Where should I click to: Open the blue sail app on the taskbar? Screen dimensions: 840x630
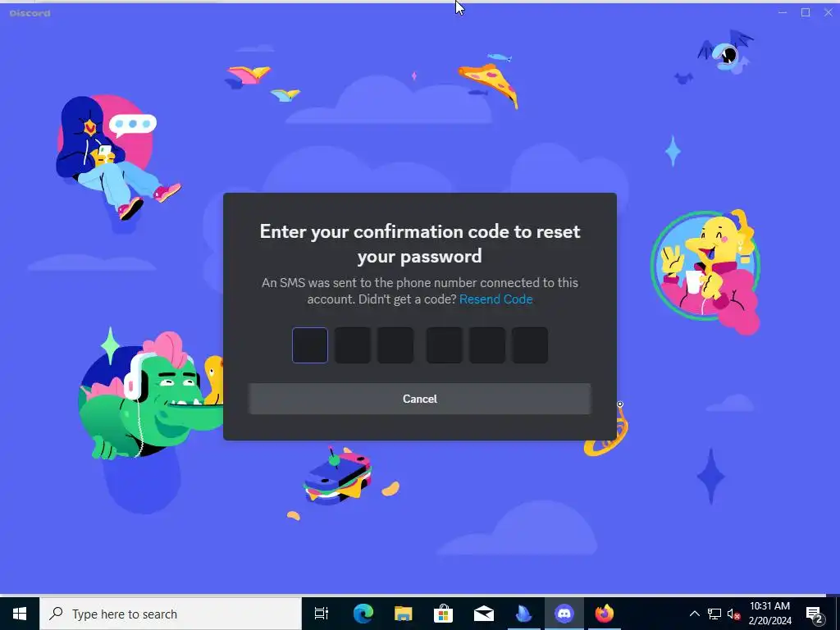[523, 614]
